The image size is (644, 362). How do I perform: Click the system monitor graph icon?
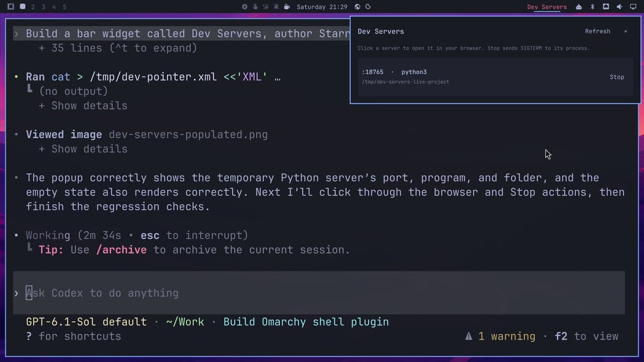pyautogui.click(x=606, y=7)
